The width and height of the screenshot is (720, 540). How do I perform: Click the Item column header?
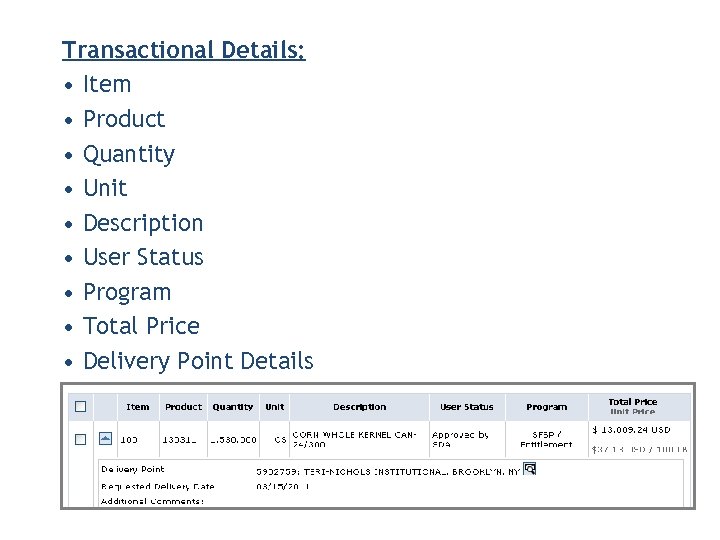[x=138, y=407]
